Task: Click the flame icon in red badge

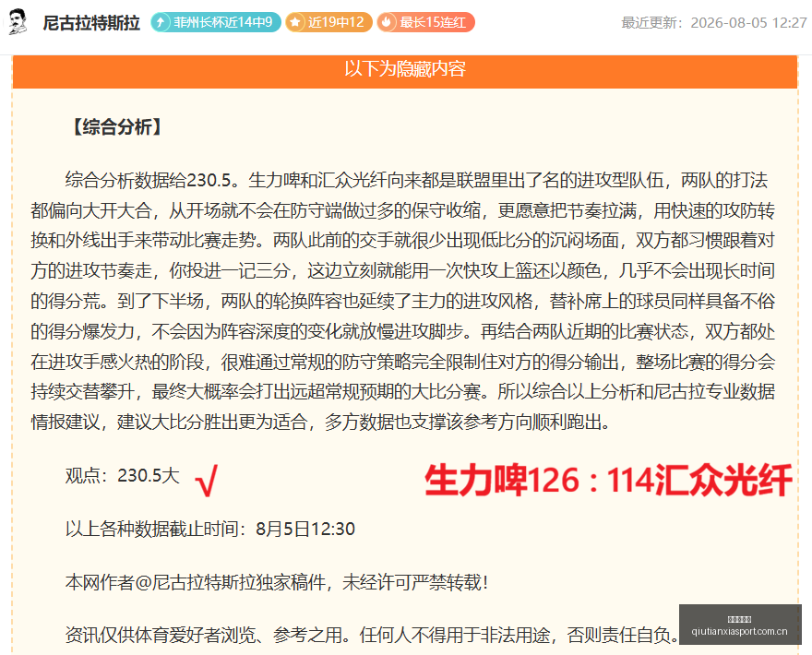Action: (387, 22)
